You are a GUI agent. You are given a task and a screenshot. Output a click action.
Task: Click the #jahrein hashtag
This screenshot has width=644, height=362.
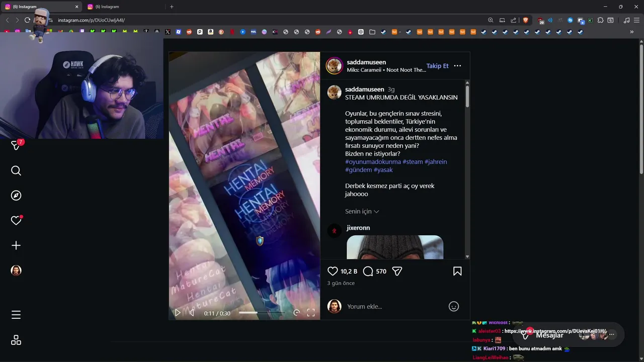click(436, 162)
